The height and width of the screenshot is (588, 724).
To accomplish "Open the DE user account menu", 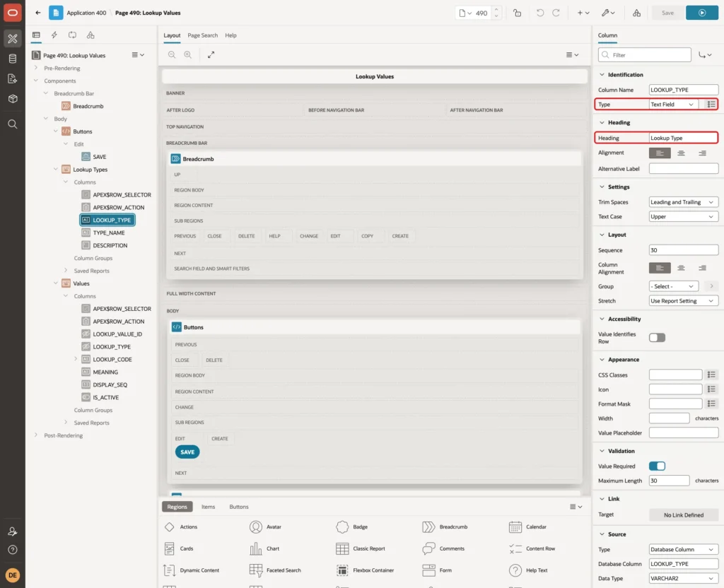I will pos(13,575).
